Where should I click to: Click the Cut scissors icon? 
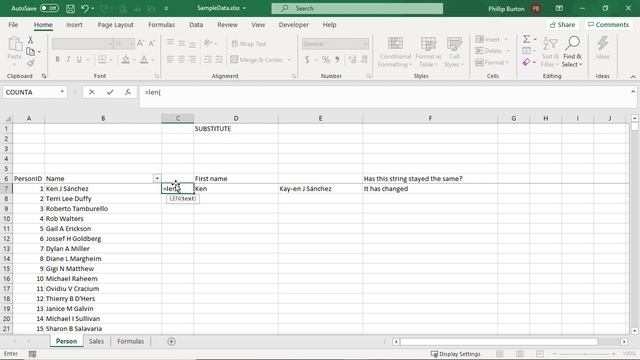point(30,40)
